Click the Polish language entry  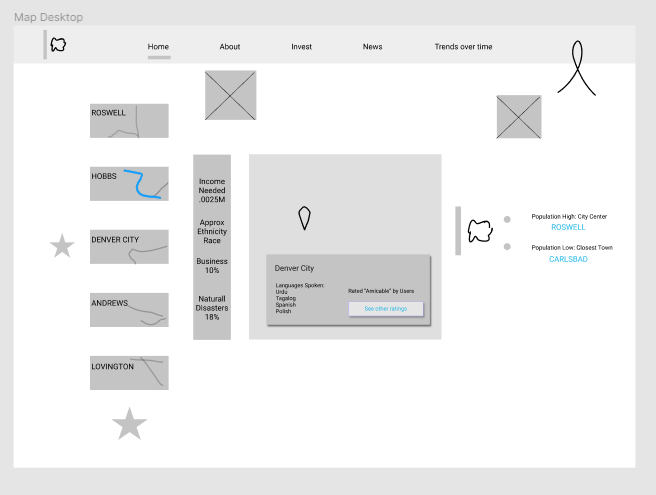click(x=283, y=311)
